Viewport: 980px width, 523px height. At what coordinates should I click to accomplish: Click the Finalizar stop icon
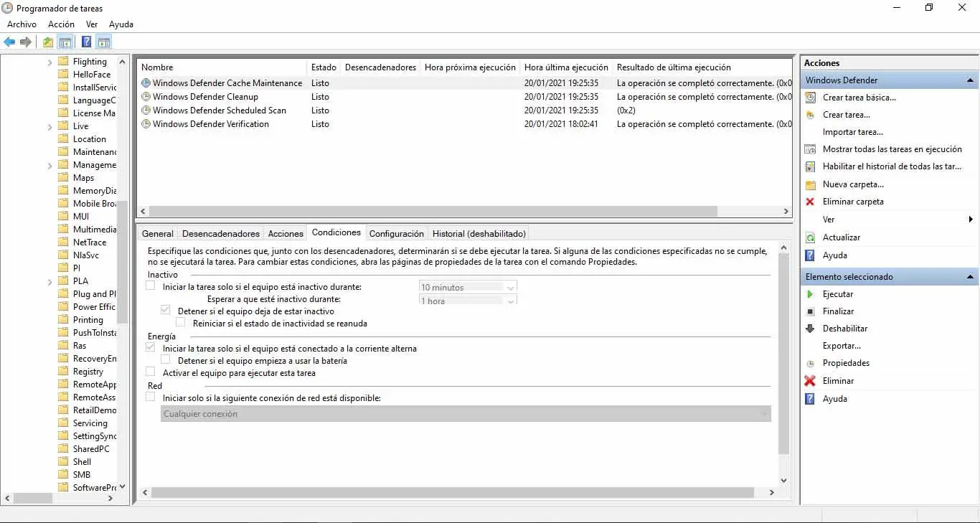pyautogui.click(x=810, y=311)
